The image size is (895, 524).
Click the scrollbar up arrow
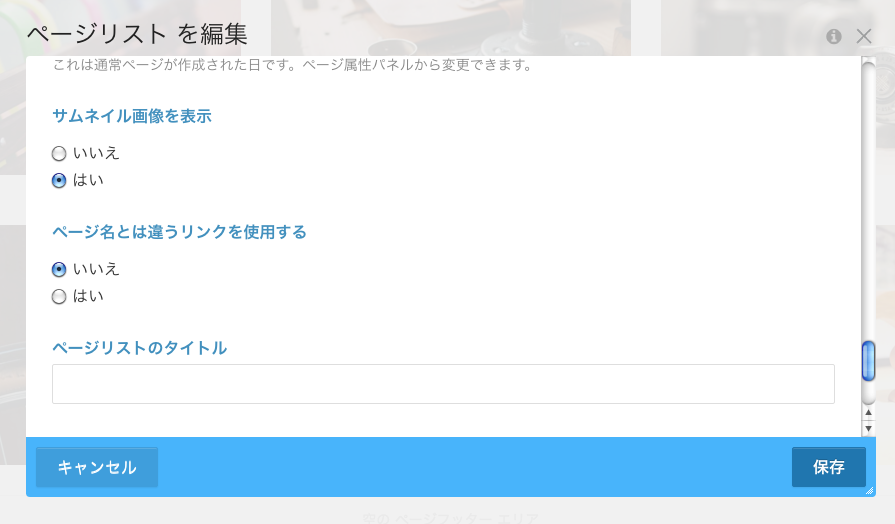point(868,412)
